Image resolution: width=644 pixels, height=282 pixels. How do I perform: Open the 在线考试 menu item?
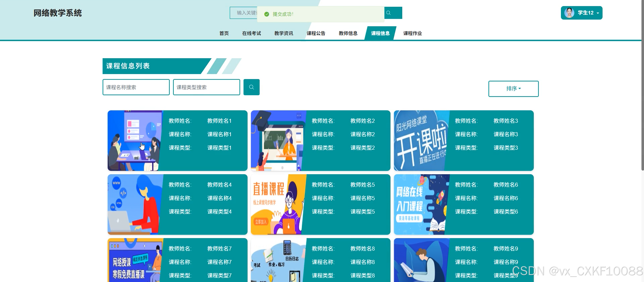click(251, 33)
